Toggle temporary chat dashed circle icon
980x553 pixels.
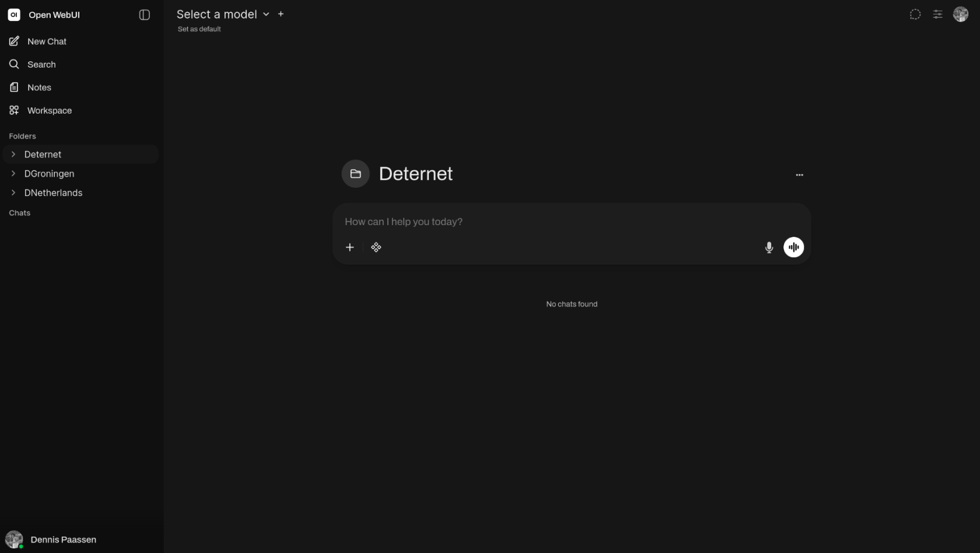915,15
